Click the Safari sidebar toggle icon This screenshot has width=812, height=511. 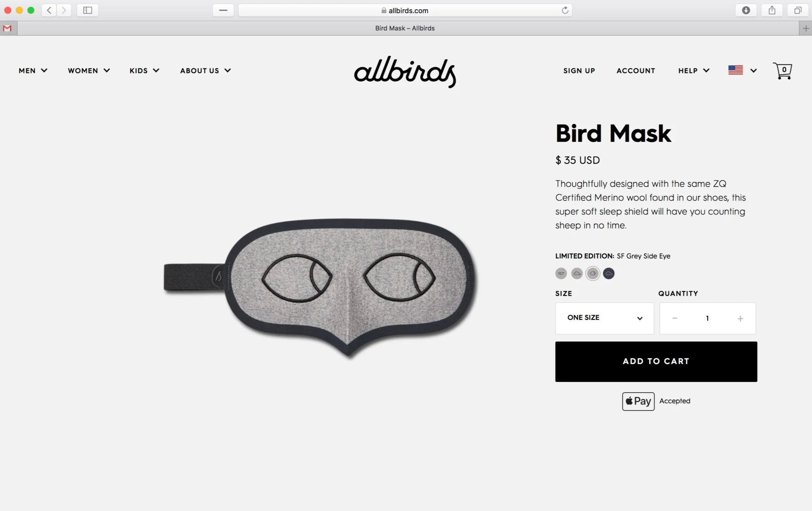[88, 10]
